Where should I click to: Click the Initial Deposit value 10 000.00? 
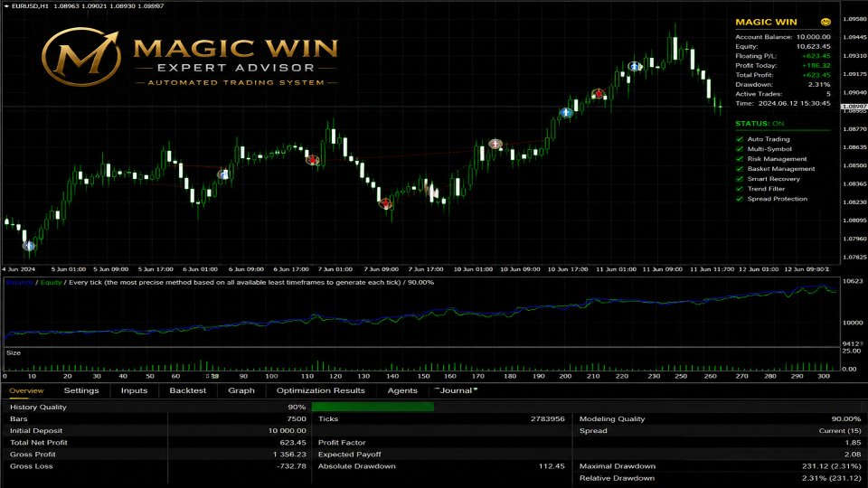click(x=287, y=430)
